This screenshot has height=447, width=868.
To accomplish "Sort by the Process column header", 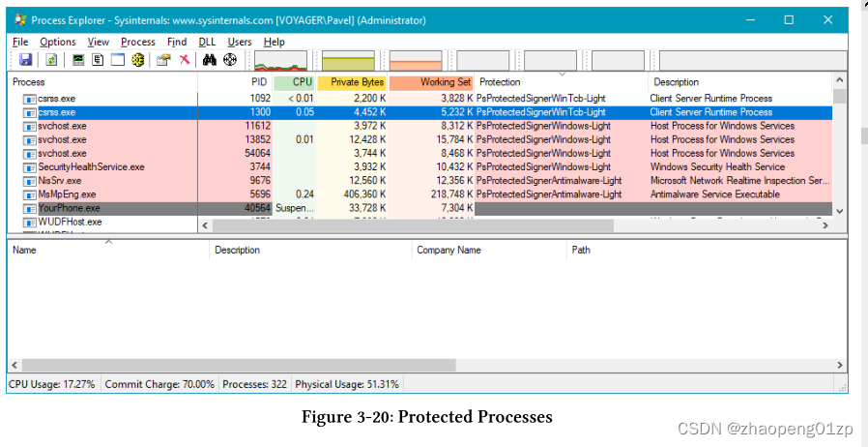I will (102, 82).
